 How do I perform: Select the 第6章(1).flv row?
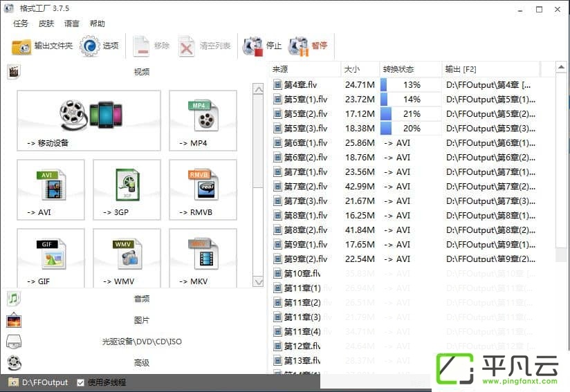coord(404,143)
